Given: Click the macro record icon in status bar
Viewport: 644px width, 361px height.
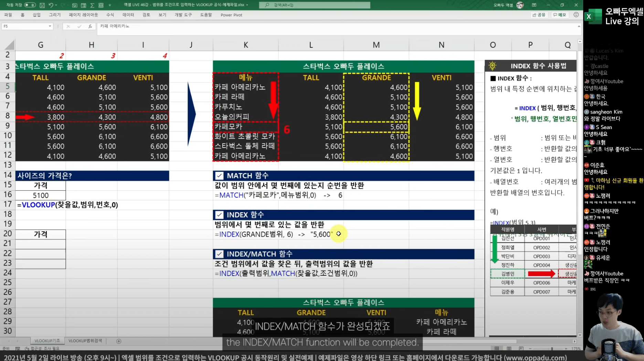Looking at the screenshot, I should pos(18,349).
